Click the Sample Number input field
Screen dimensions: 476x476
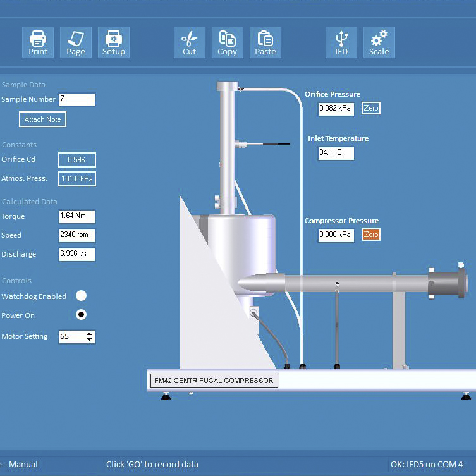(76, 99)
